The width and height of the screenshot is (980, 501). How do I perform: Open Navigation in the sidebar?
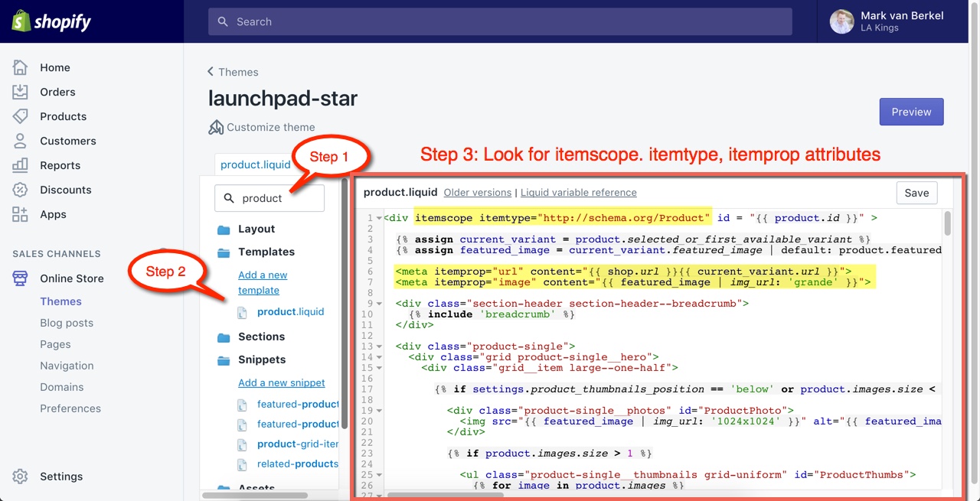[67, 366]
